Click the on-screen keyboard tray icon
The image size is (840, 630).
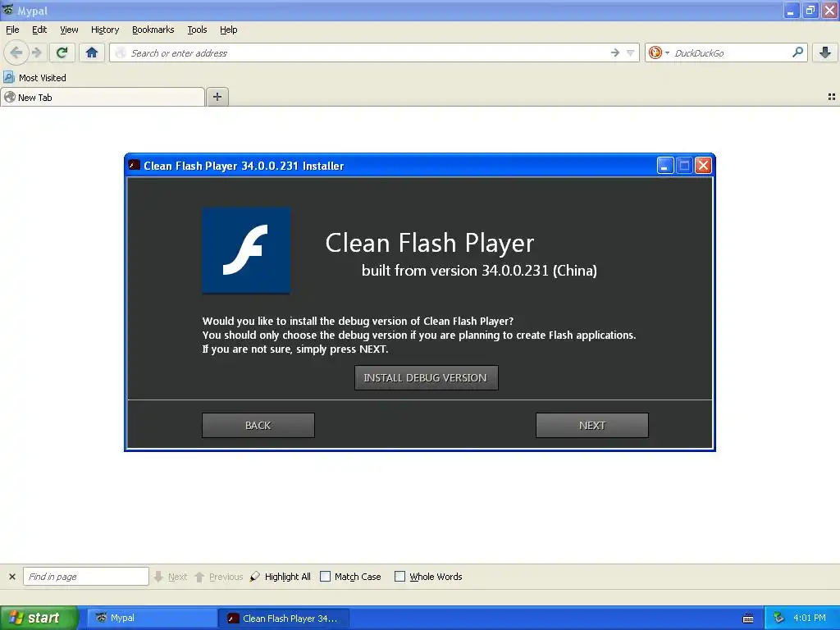point(748,619)
